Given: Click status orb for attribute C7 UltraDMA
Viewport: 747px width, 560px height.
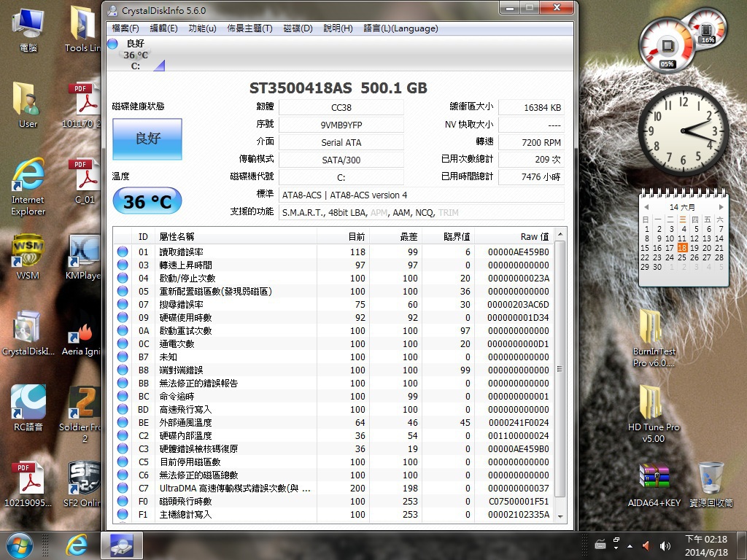Looking at the screenshot, I should pyautogui.click(x=123, y=488).
